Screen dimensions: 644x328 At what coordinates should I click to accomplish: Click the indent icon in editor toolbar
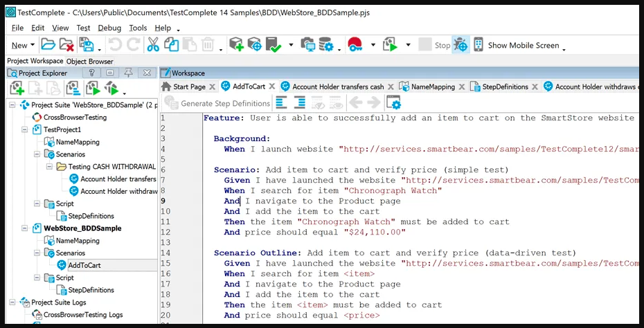300,103
